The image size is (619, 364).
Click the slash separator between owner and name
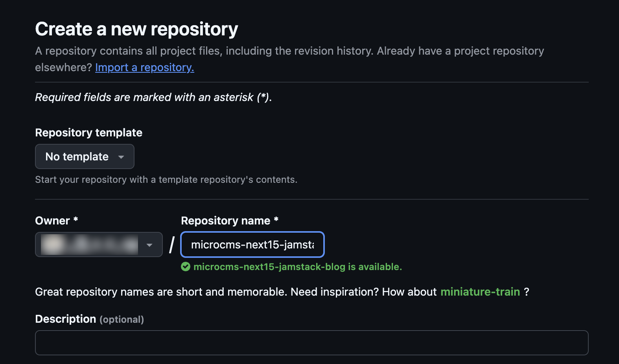point(172,245)
